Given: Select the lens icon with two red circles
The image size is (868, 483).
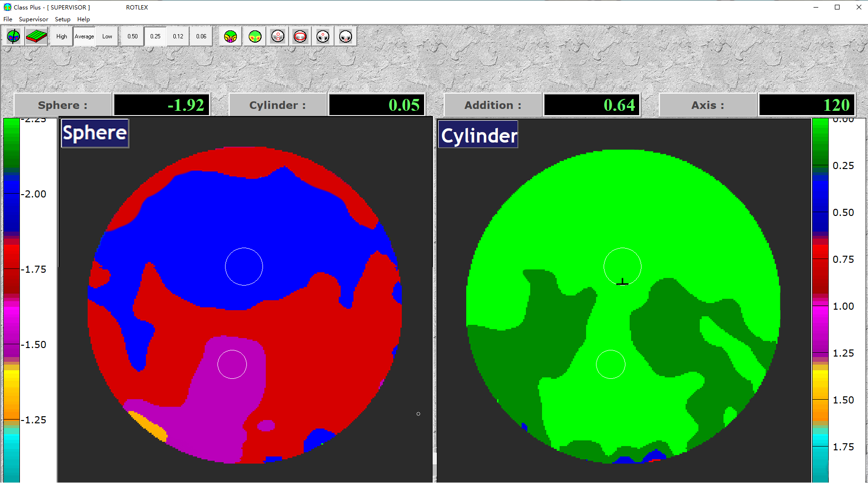Looking at the screenshot, I should (x=278, y=36).
